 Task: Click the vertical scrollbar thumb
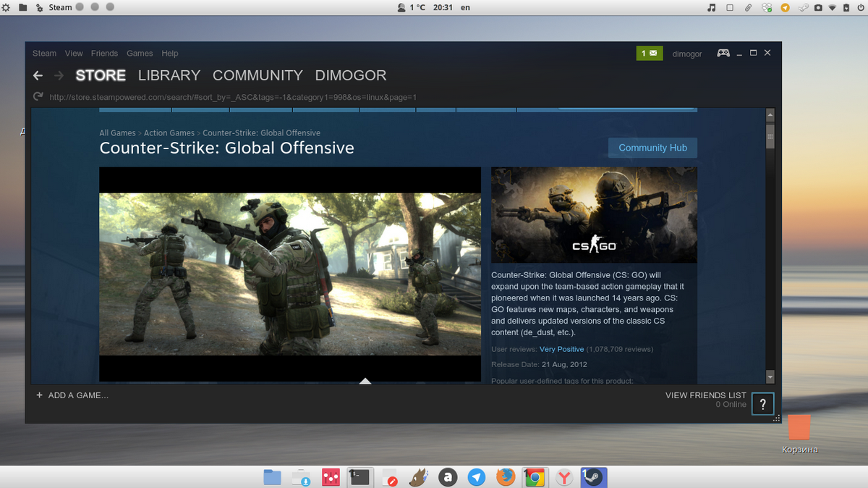(x=770, y=135)
